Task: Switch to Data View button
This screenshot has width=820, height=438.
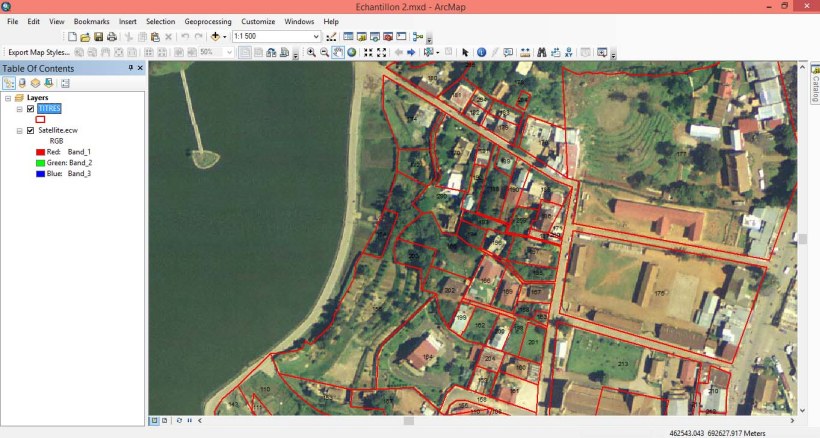Action: pos(155,420)
